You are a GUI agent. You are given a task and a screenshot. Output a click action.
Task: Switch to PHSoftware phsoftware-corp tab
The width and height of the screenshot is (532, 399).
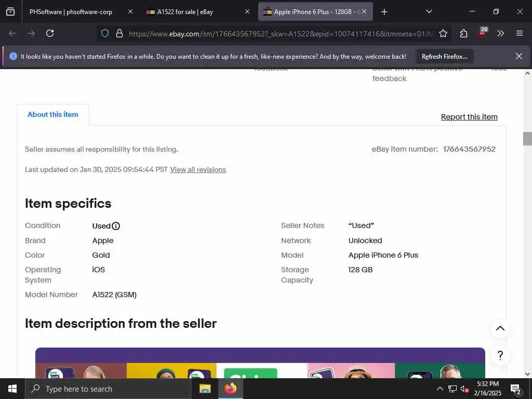pos(71,12)
